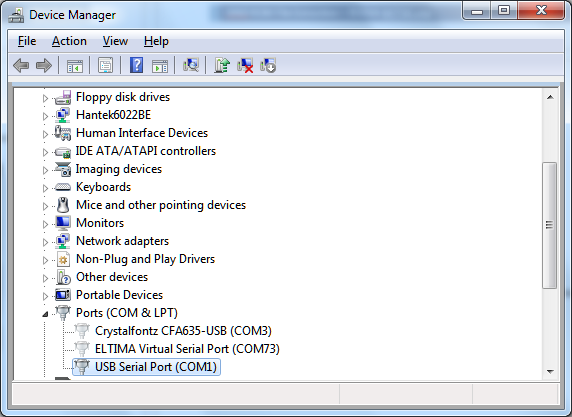
Task: Expand the Floppy disk drives node
Action: (45, 98)
